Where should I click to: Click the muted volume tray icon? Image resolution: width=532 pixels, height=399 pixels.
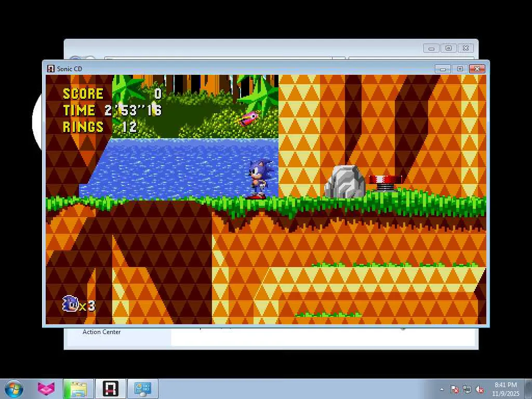(x=480, y=389)
